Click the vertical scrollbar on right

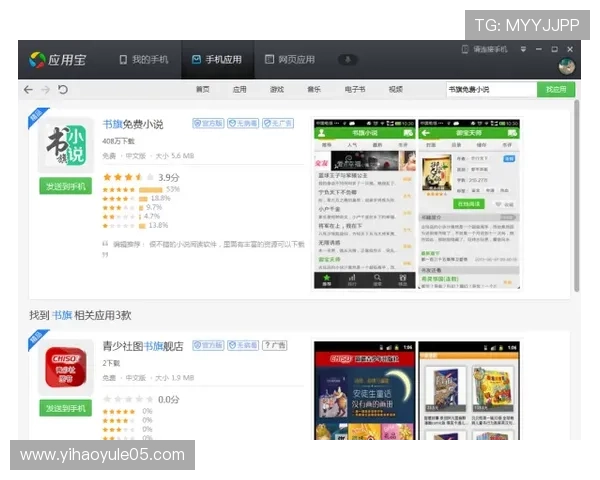pyautogui.click(x=577, y=196)
